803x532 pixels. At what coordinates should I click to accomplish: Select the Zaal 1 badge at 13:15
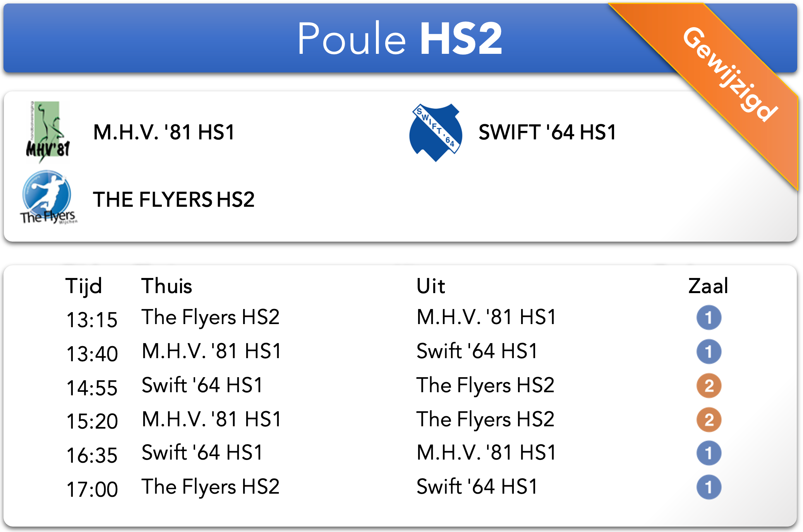pyautogui.click(x=709, y=318)
